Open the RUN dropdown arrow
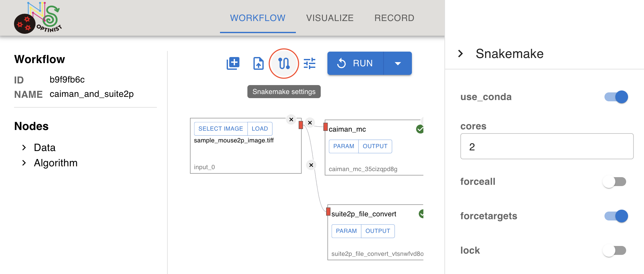The height and width of the screenshot is (274, 644). 398,63
